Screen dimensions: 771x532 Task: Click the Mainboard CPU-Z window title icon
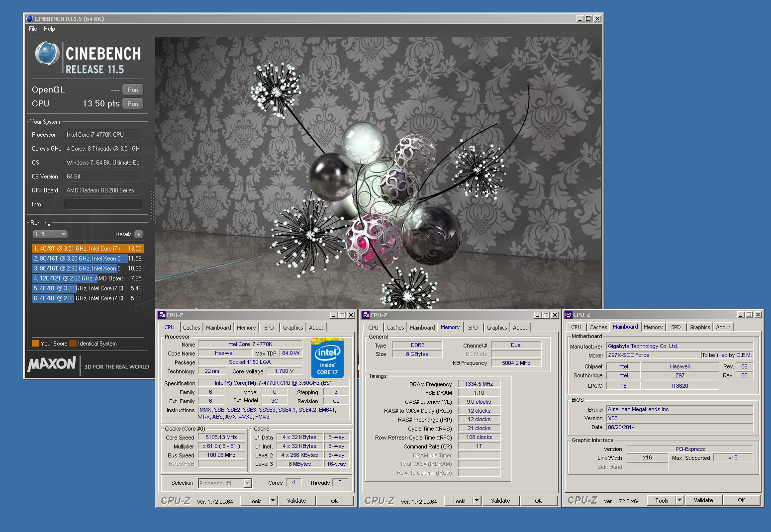[x=569, y=315]
